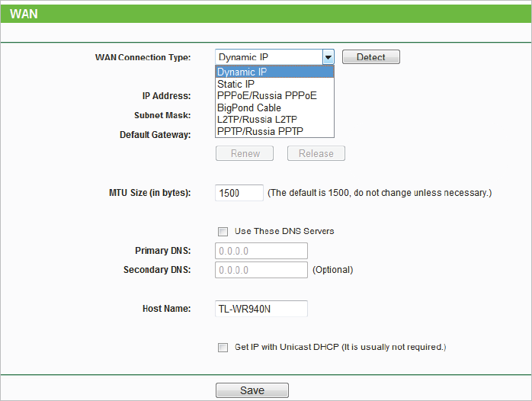Click the MTU Size (in bytes) label
The image size is (532, 401).
(150, 193)
